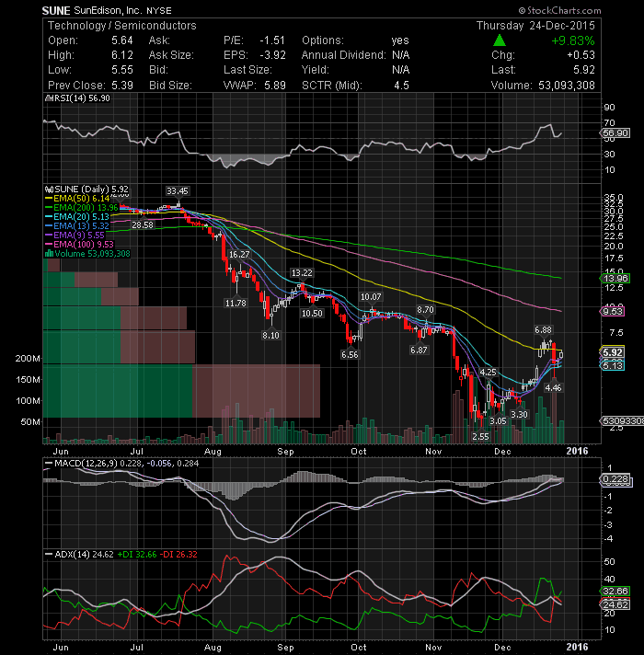Click the '16.27' price annotation

[239, 255]
